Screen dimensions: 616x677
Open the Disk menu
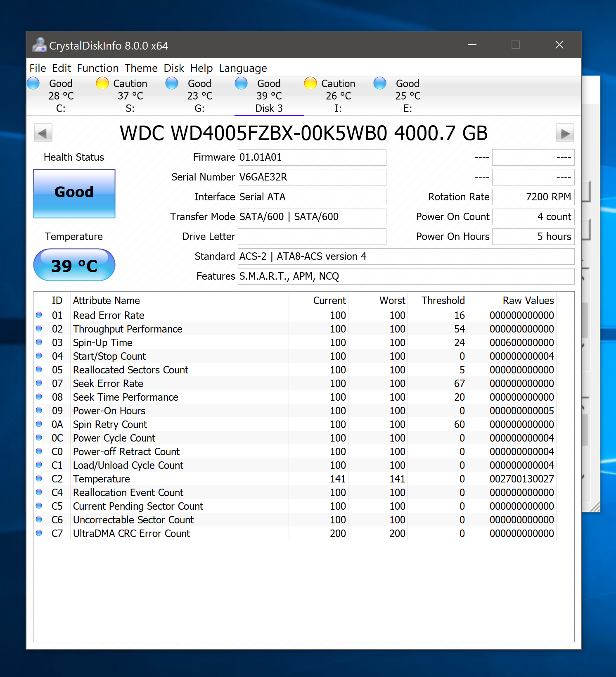[x=174, y=68]
